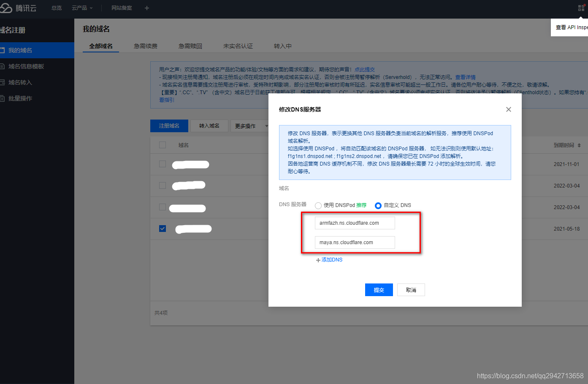The image size is (588, 384).
Task: Click the 查看 API Inspector tooltip
Action: click(569, 27)
